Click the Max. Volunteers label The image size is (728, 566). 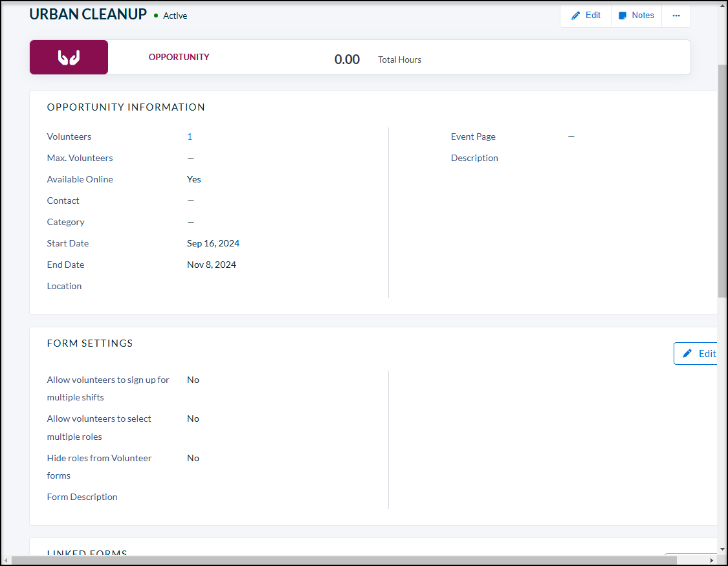80,158
